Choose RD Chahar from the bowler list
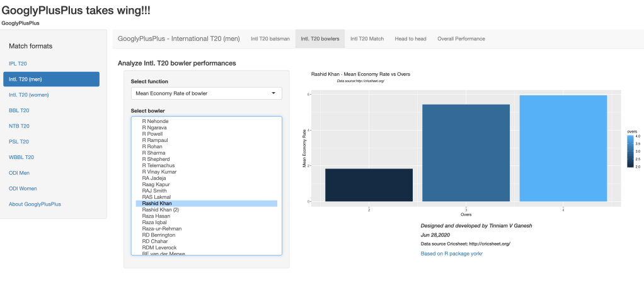Image resolution: width=644 pixels, height=294 pixels. click(x=155, y=242)
